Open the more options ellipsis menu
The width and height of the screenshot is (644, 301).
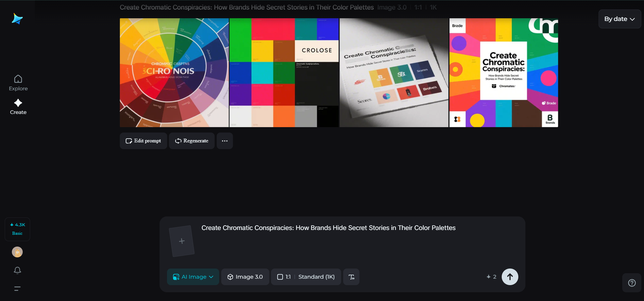click(x=224, y=141)
